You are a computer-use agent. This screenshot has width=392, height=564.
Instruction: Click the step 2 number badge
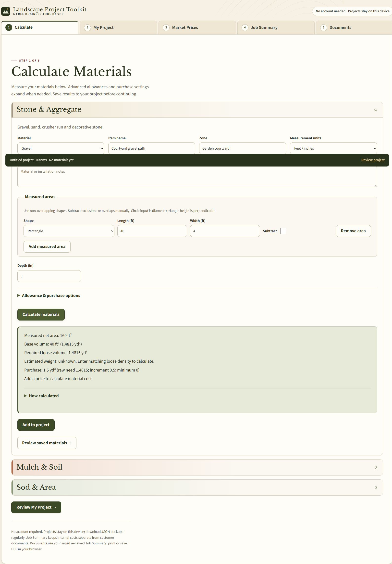tap(87, 27)
